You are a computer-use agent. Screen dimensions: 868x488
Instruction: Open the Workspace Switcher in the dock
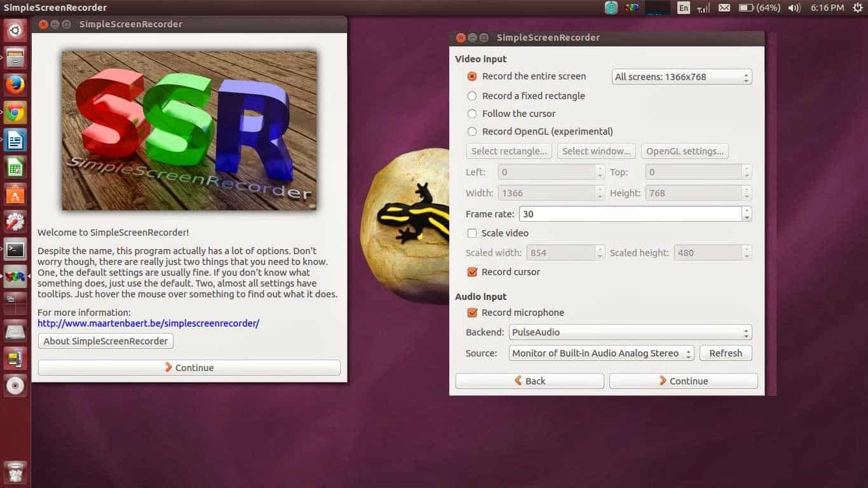click(15, 304)
